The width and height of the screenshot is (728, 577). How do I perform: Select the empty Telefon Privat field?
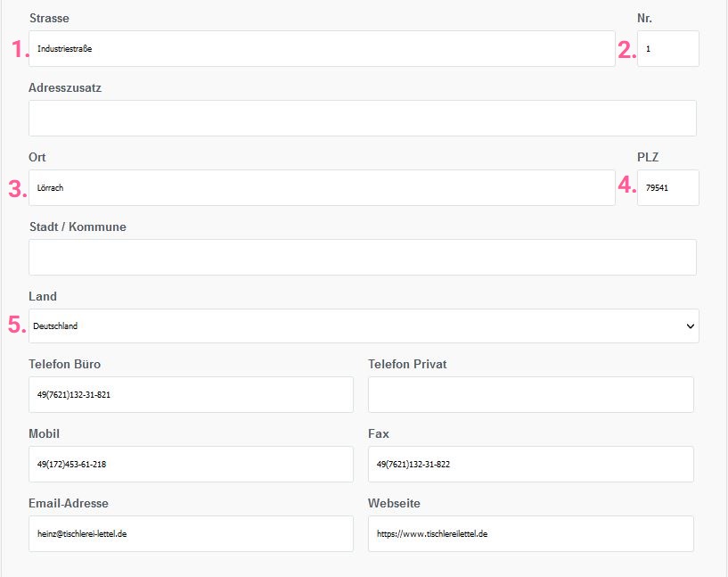pos(531,394)
